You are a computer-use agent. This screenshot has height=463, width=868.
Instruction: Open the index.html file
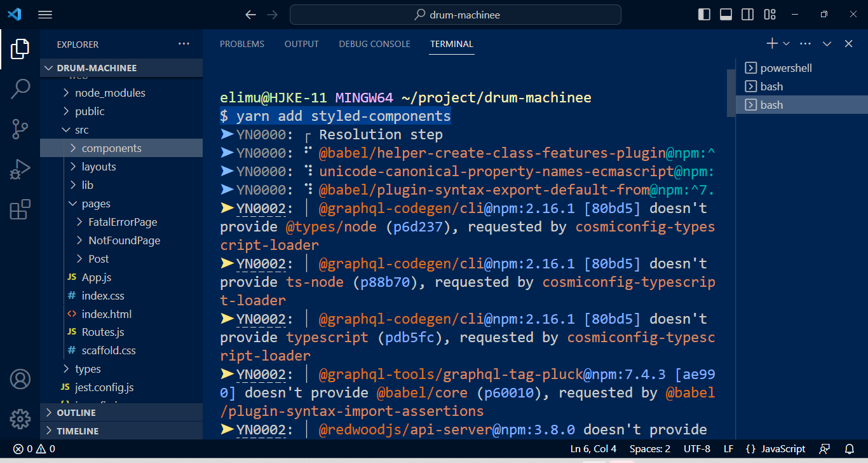click(x=121, y=314)
